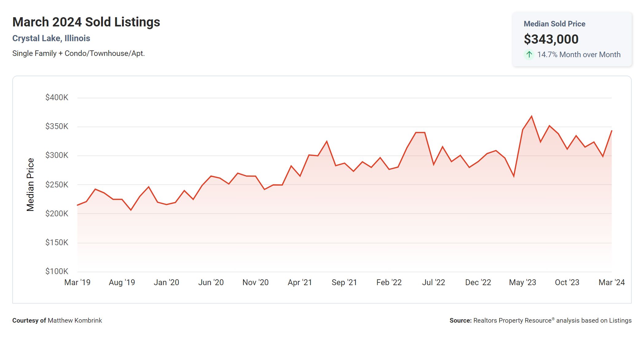Screen dimensions: 644x338
Task: Click the Mar '19 x-axis label
Action: tap(77, 282)
